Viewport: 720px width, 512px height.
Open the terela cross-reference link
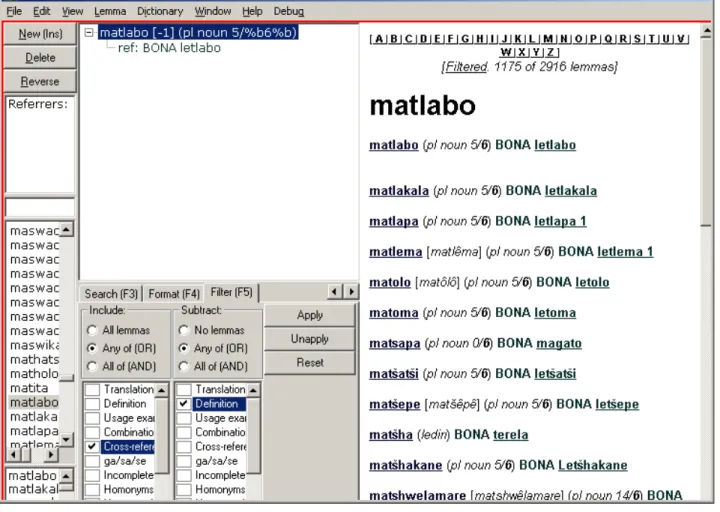click(511, 435)
